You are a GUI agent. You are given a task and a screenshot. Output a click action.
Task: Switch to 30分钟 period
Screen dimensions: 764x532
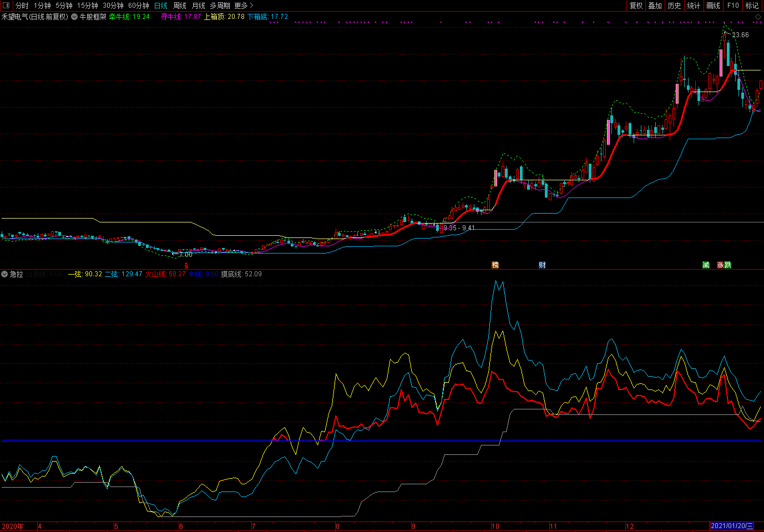coord(113,6)
